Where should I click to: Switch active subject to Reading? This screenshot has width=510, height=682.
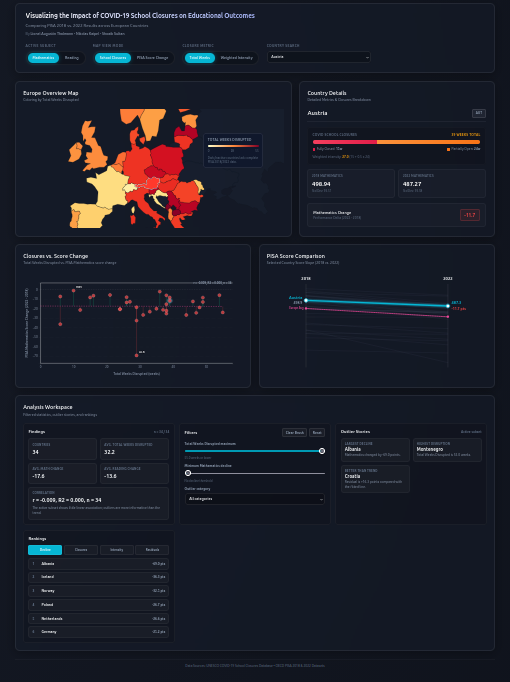[x=72, y=57]
